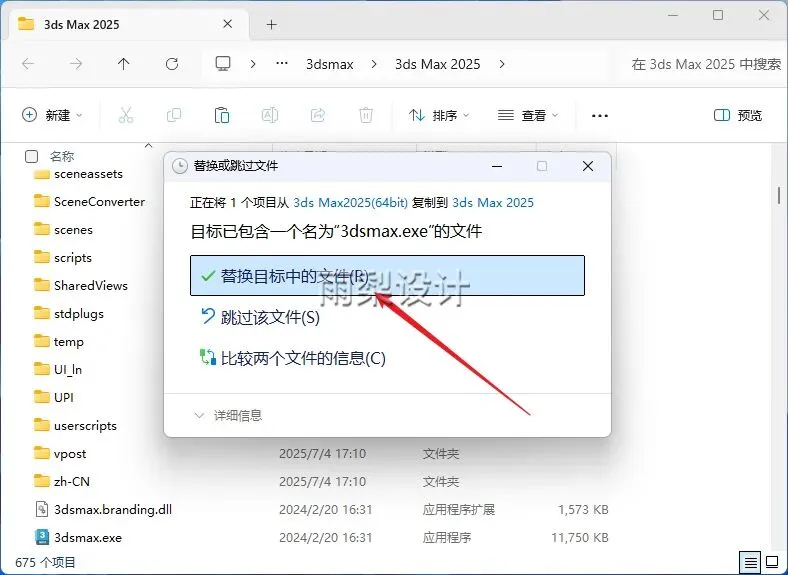
Task: Open the 新建 dropdown
Action: click(52, 115)
